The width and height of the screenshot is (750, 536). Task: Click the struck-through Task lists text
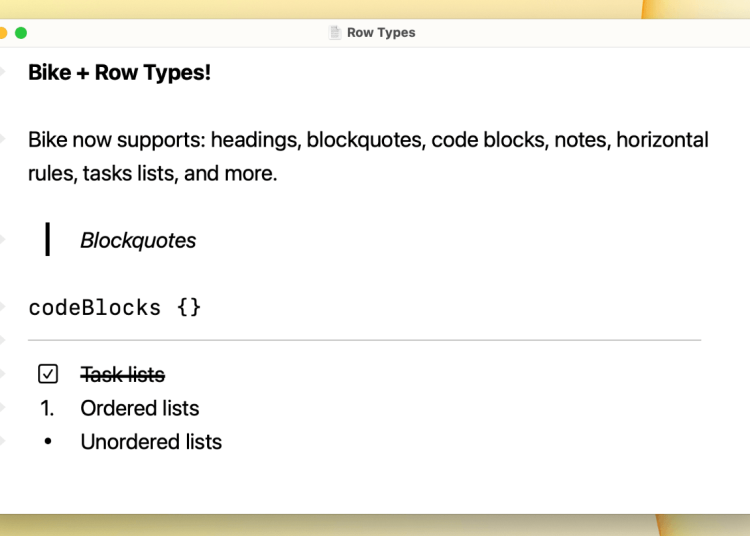(x=122, y=374)
